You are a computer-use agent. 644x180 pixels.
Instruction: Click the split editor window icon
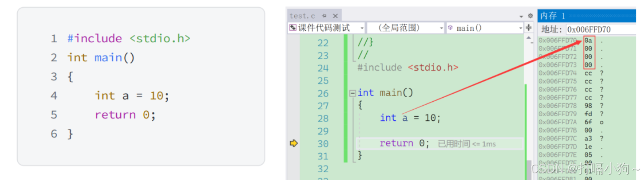pos(529,28)
